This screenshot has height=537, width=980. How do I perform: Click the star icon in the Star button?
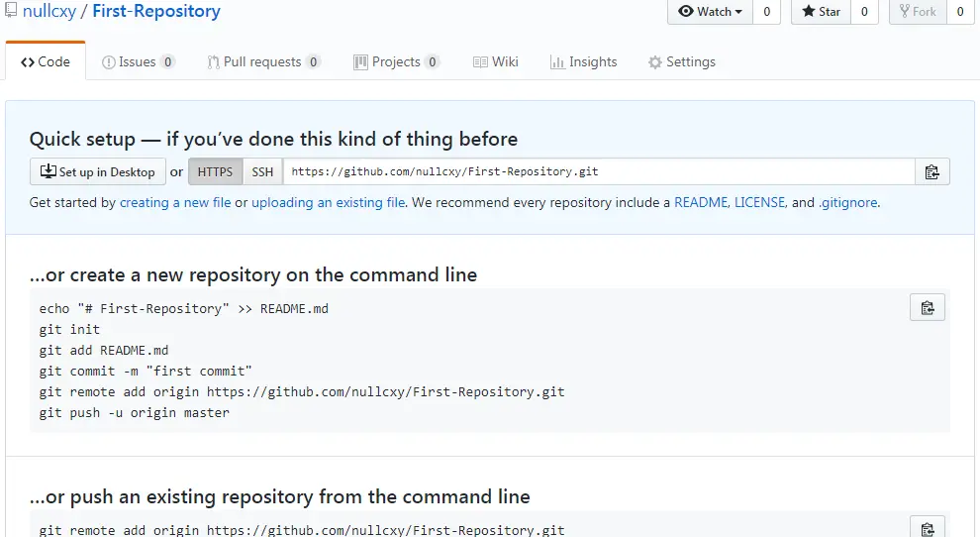tap(809, 11)
